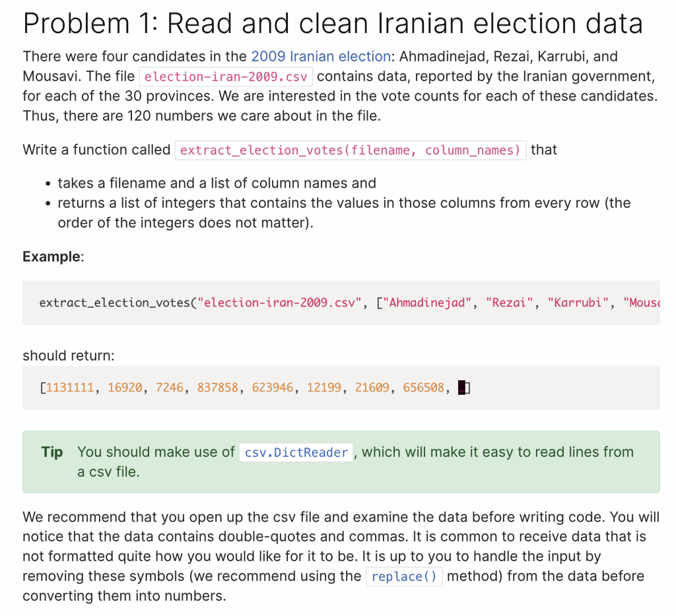Click the bold Example label
The width and height of the screenshot is (676, 616).
pyautogui.click(x=51, y=257)
